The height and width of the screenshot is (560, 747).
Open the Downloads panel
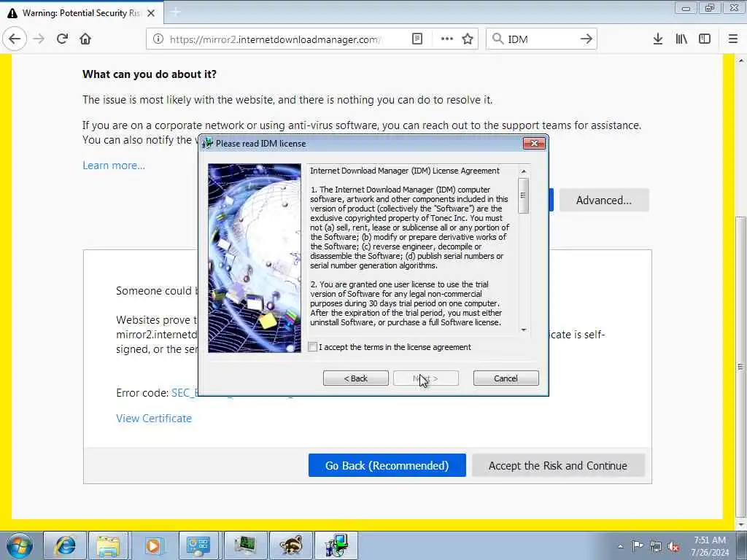[658, 39]
